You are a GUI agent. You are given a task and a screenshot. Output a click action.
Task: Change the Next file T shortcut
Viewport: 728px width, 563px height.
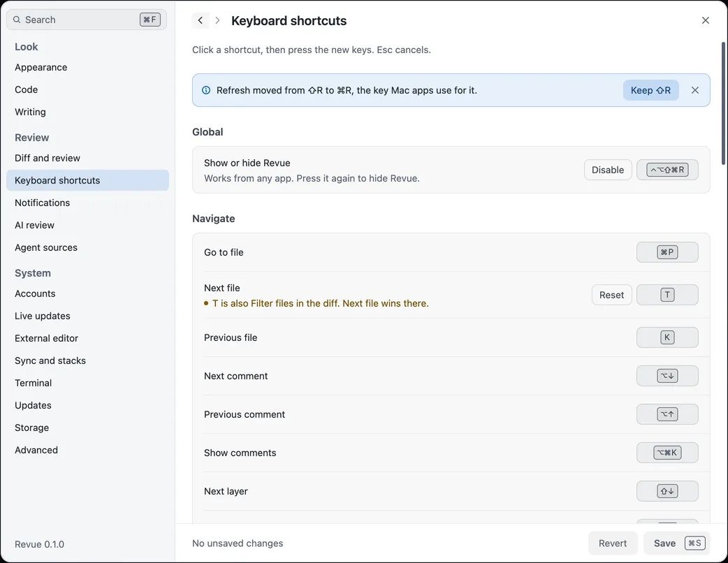[x=667, y=295]
